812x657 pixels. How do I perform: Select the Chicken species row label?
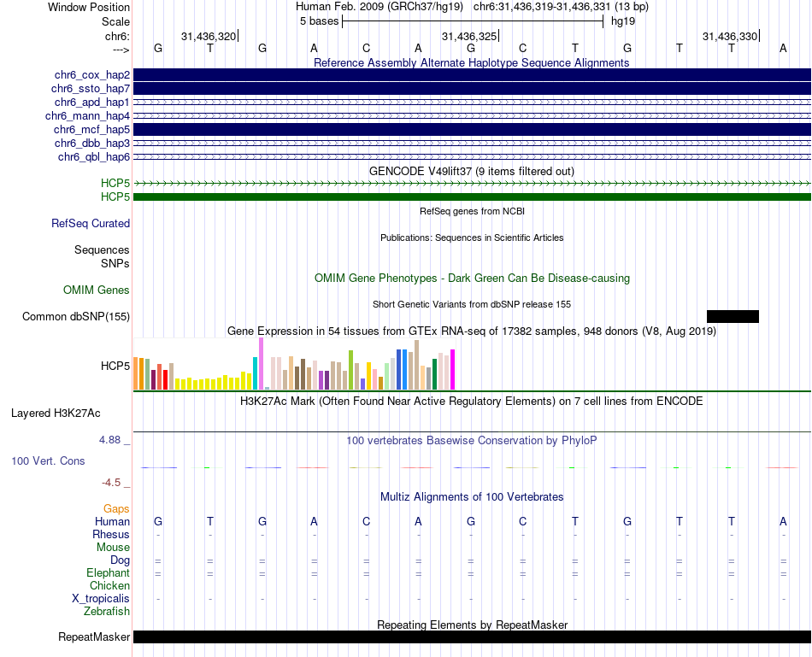[x=109, y=585]
